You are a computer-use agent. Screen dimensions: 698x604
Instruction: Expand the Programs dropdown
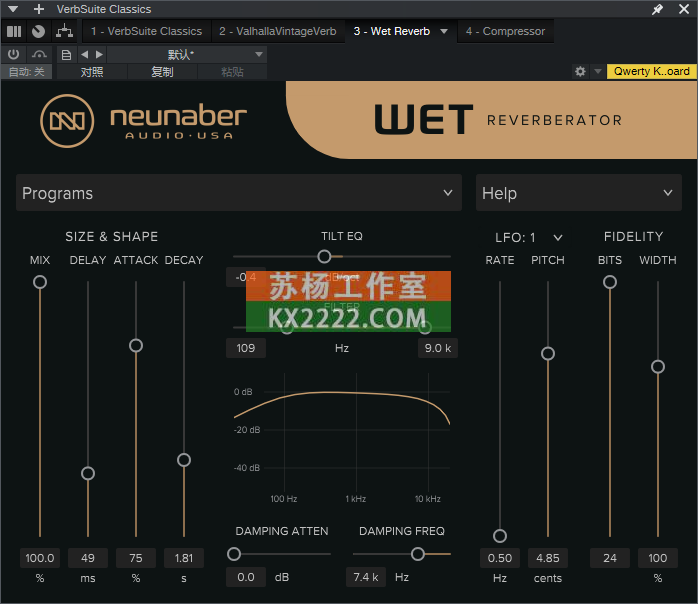click(x=239, y=193)
